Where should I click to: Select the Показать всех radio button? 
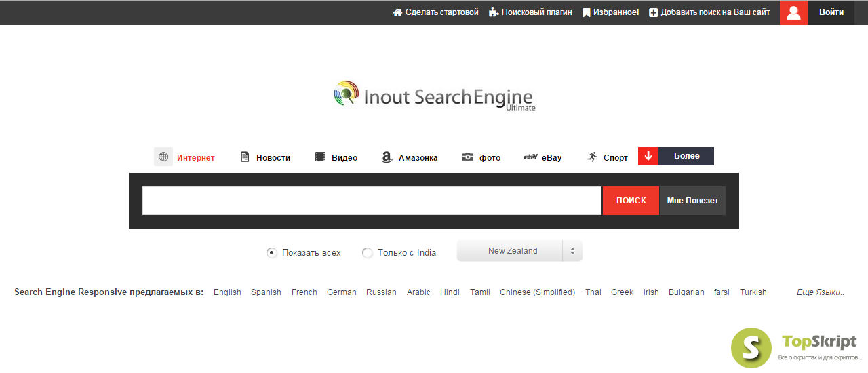272,252
